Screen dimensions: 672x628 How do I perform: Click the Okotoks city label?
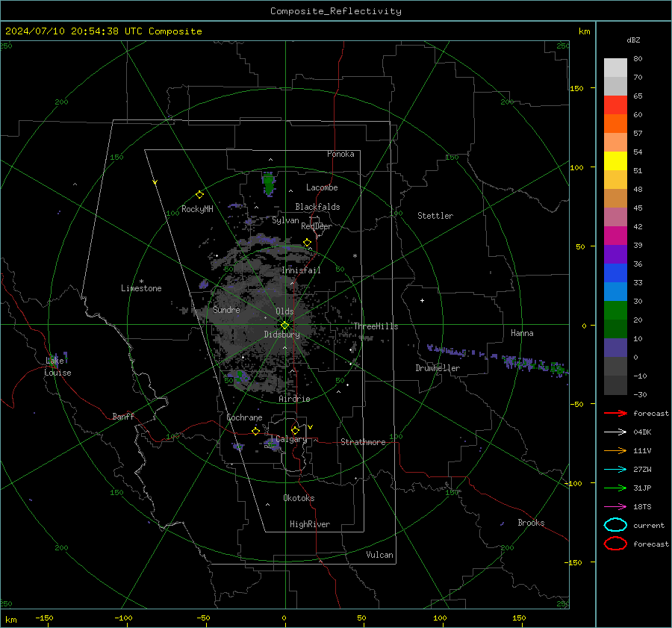(x=299, y=498)
